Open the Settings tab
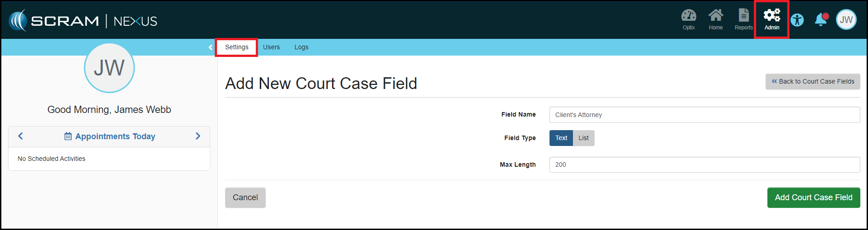The height and width of the screenshot is (230, 868). pyautogui.click(x=236, y=47)
